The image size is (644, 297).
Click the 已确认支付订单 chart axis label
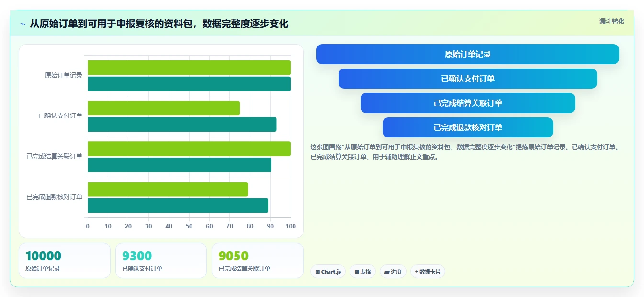click(x=61, y=115)
